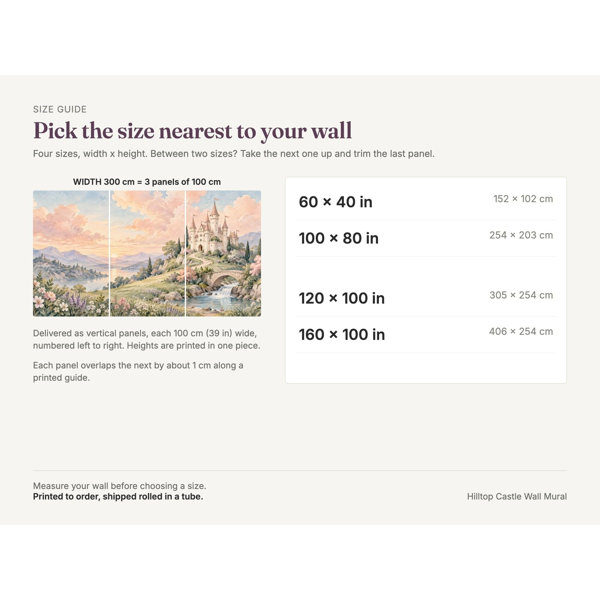Click the 'Each panel overlaps' paragraph

point(138,372)
